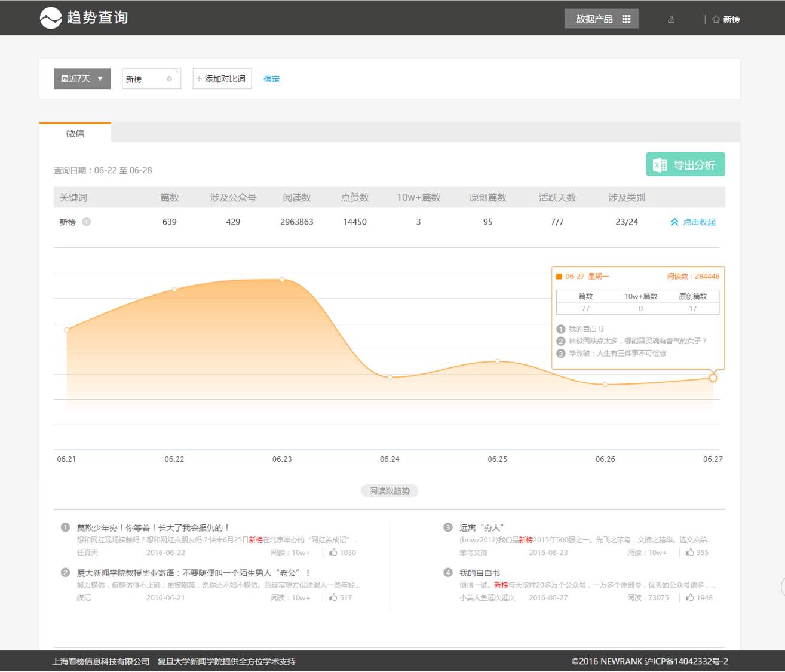Click the home icon beside 新榜
Screen dimensions: 785x672
(716, 19)
